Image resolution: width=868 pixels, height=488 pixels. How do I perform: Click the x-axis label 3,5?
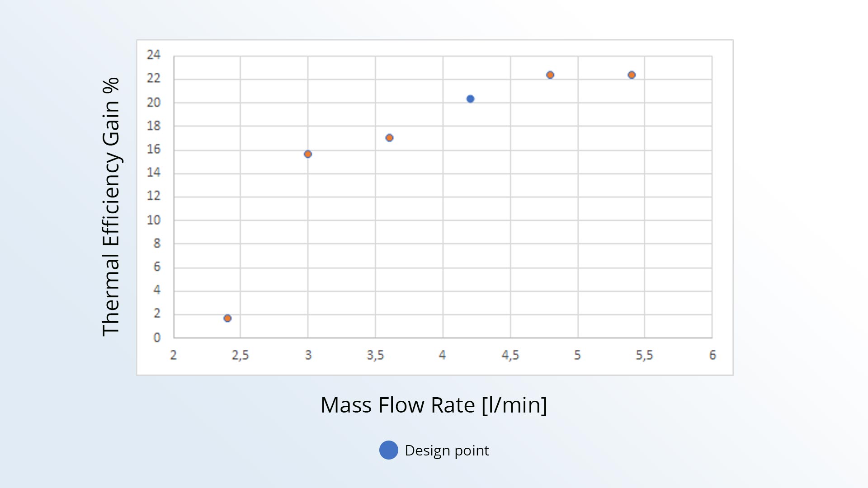point(375,355)
